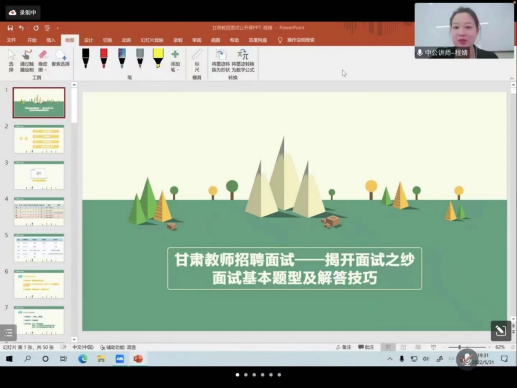Click the Comments button in status bar
The height and width of the screenshot is (388, 517).
pos(366,347)
